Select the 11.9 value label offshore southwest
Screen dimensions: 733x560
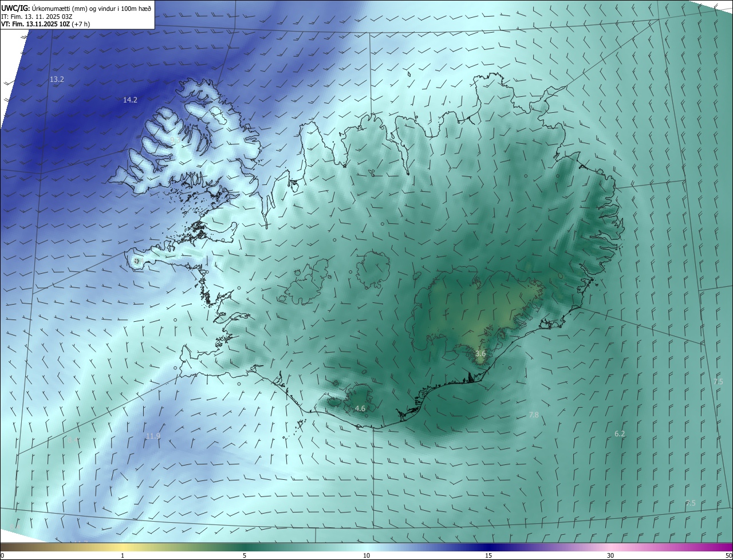[153, 436]
